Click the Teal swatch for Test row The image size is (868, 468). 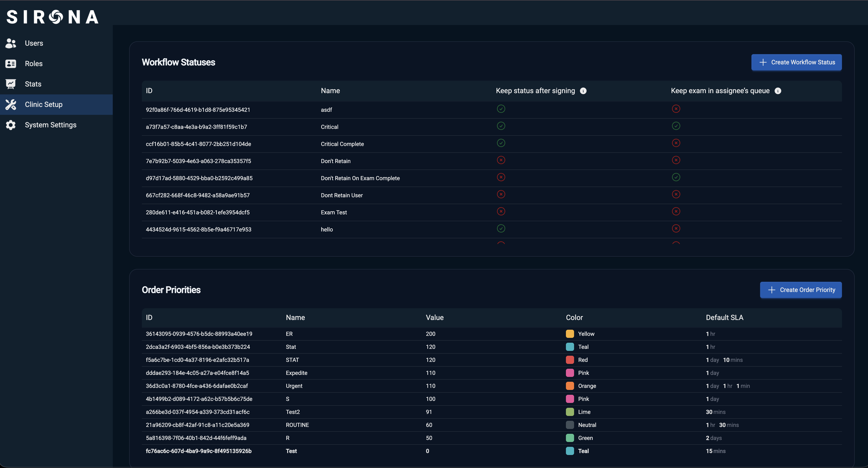[x=570, y=451]
